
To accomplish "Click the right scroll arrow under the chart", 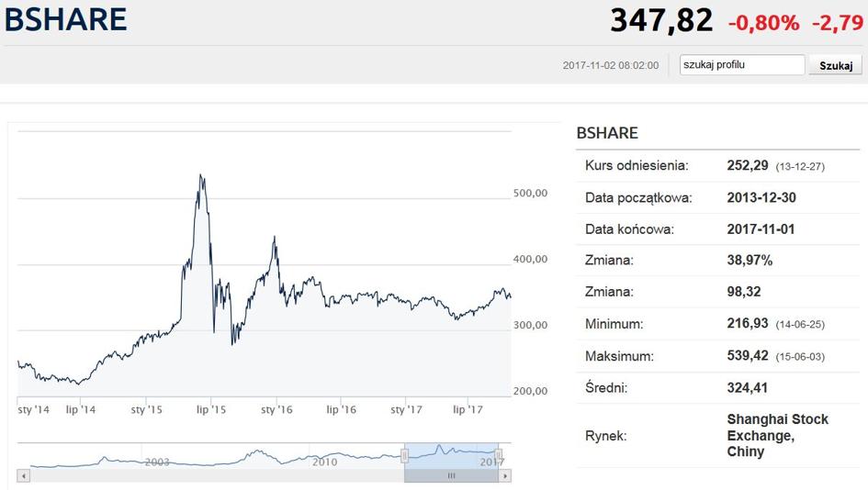I will (x=505, y=476).
